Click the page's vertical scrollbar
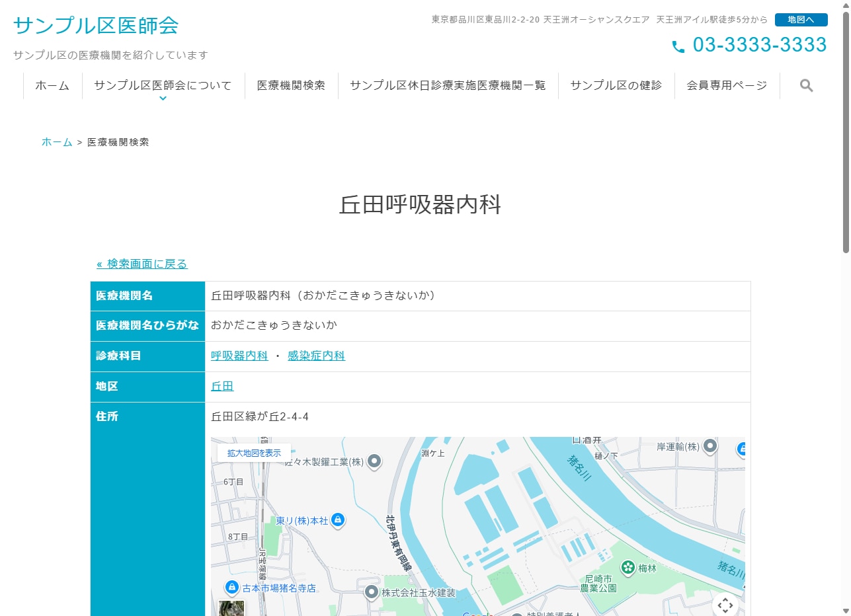Screen dimensions: 851x616 click(x=846, y=132)
